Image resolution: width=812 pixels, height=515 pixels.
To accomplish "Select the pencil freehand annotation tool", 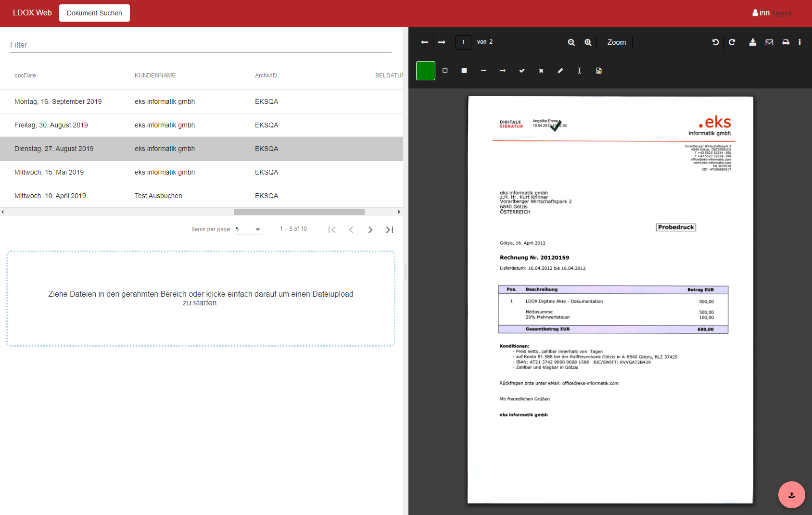I will [560, 71].
